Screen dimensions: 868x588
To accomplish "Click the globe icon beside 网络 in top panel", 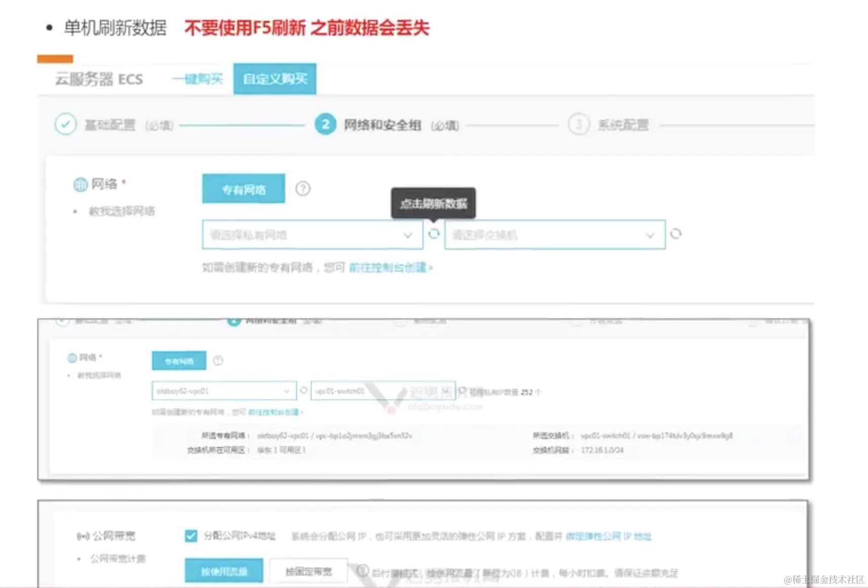I will 81,185.
